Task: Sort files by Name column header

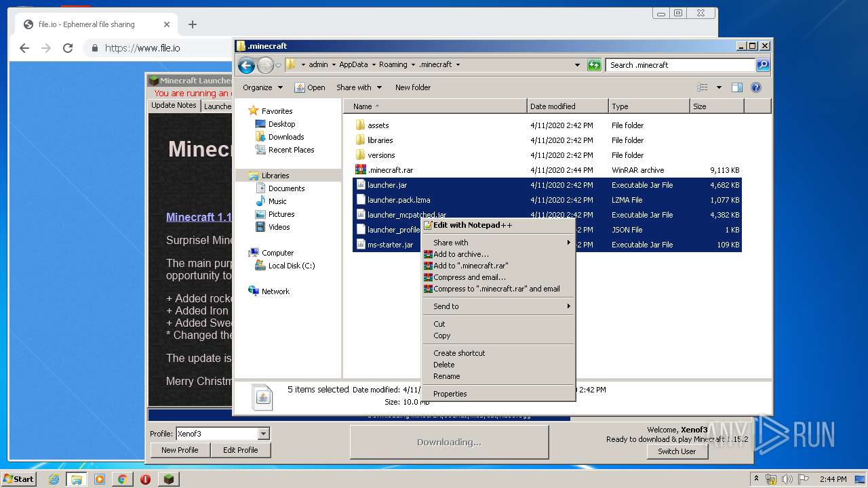Action: click(x=435, y=106)
